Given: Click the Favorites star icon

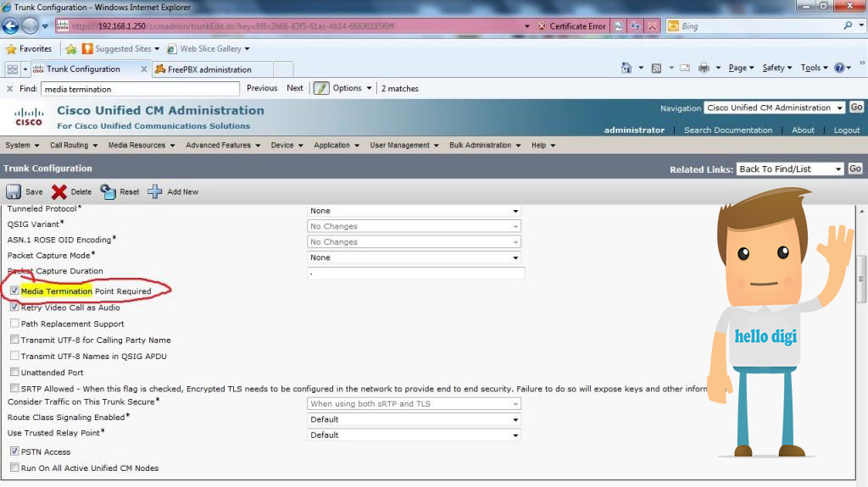Looking at the screenshot, I should click(x=10, y=49).
